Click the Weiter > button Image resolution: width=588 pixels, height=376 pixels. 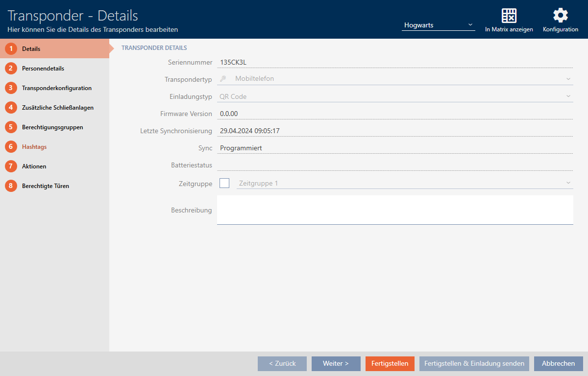(x=336, y=364)
